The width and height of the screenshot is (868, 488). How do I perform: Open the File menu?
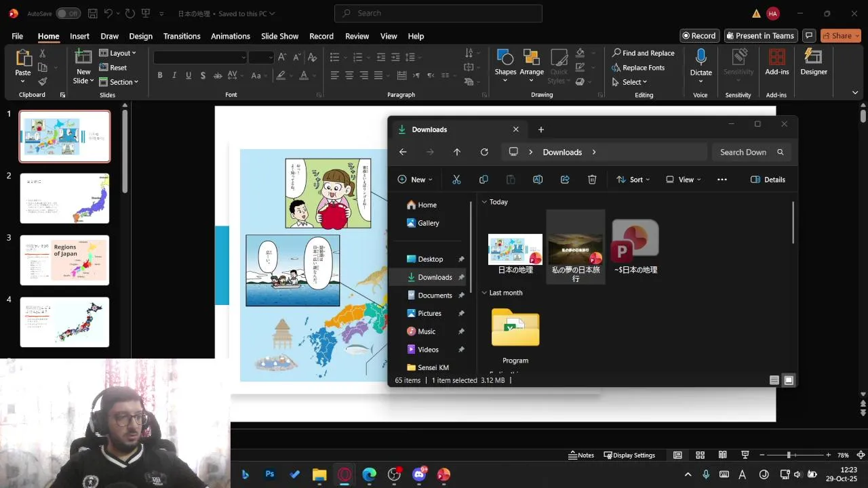17,36
